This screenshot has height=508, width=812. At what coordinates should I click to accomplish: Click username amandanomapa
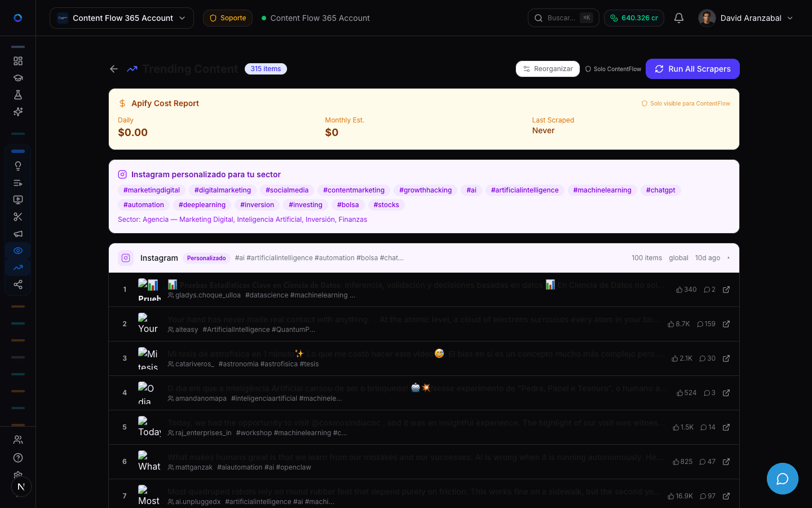(x=201, y=398)
